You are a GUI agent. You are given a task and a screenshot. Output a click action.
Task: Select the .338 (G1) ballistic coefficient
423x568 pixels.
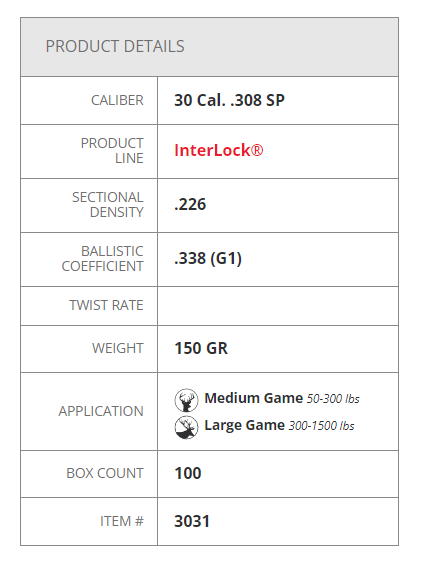[x=208, y=259]
